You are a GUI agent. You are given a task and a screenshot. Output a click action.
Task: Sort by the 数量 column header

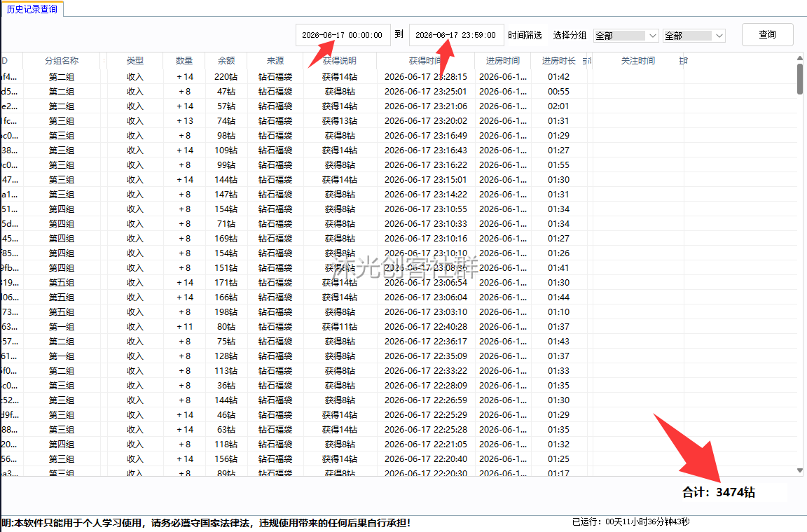tap(184, 61)
